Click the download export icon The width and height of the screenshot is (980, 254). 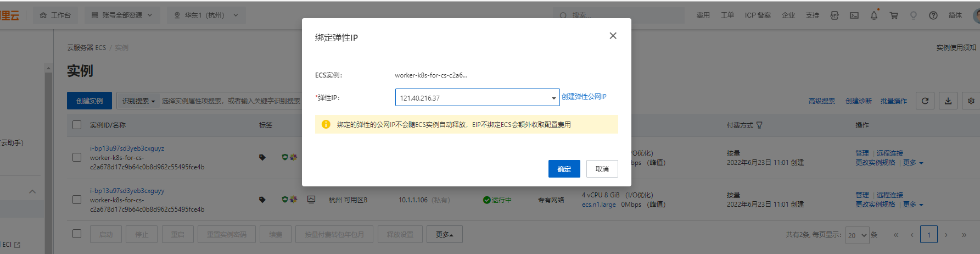(x=948, y=101)
